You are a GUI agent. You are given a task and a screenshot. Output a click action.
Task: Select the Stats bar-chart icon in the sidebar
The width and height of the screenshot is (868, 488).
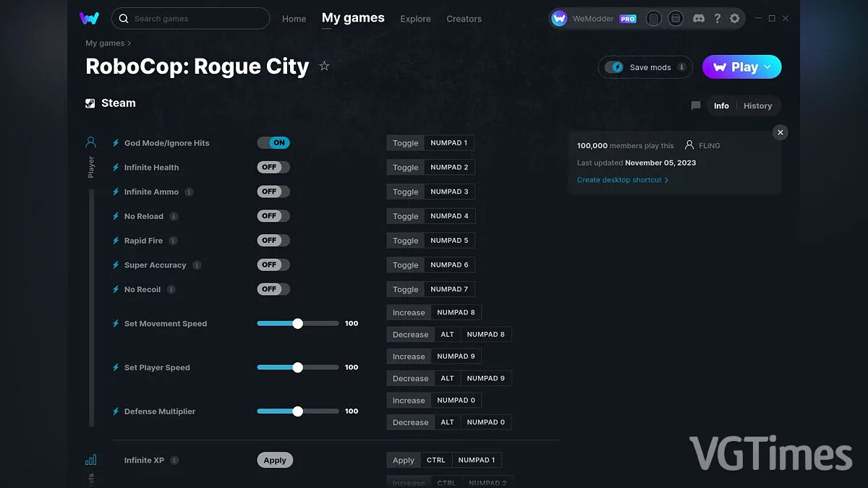[x=90, y=458]
